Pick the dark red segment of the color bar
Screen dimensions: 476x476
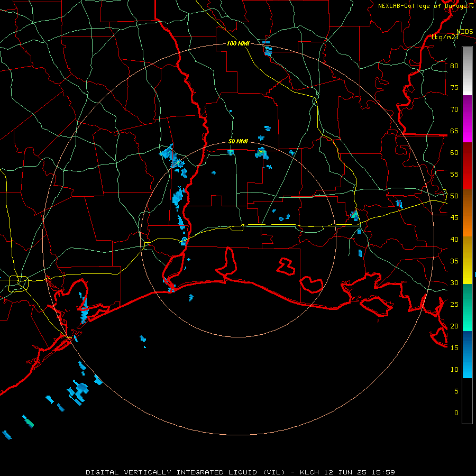[467, 166]
